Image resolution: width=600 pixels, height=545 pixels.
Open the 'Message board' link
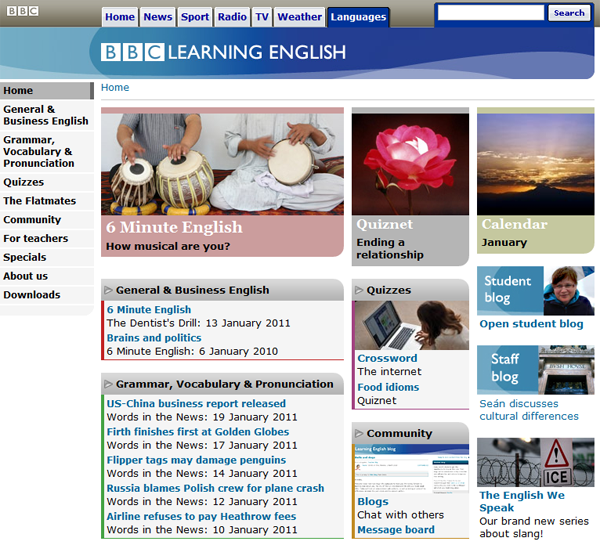396,530
